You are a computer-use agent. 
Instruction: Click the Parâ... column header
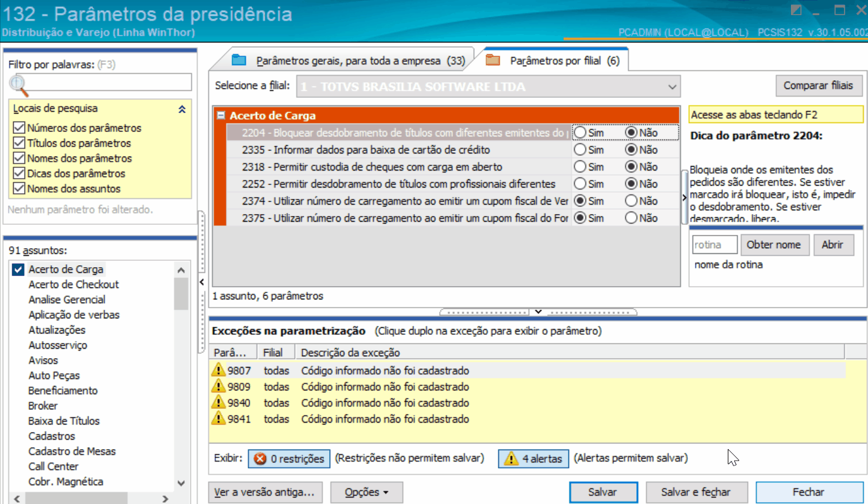click(234, 352)
